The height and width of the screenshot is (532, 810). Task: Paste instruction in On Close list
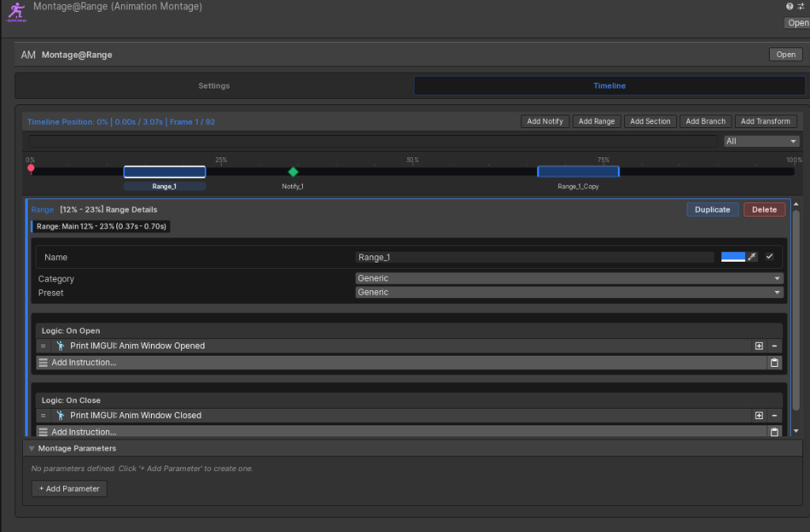click(x=774, y=432)
